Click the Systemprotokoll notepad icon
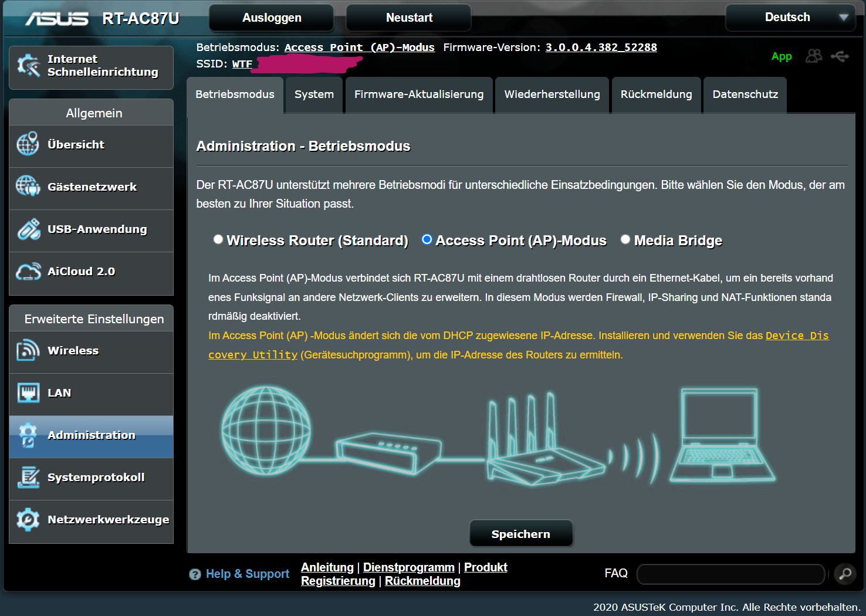 coord(28,477)
